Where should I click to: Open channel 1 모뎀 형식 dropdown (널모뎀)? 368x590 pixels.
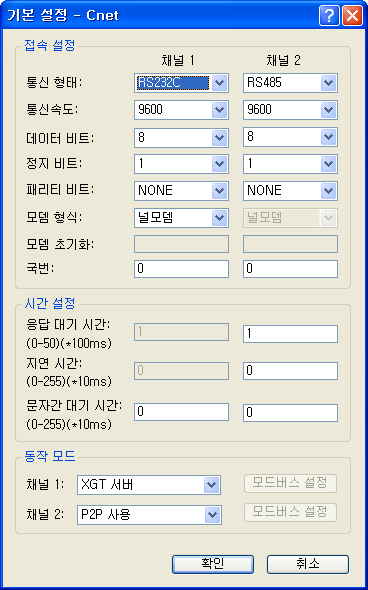pyautogui.click(x=181, y=218)
